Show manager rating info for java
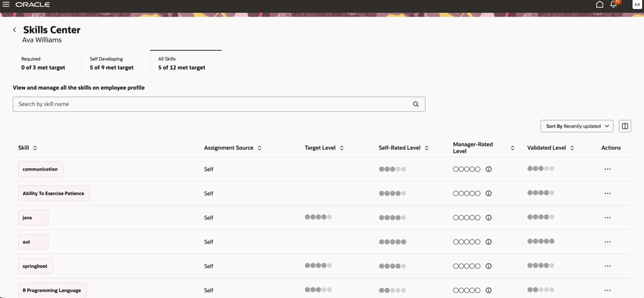 [x=488, y=218]
